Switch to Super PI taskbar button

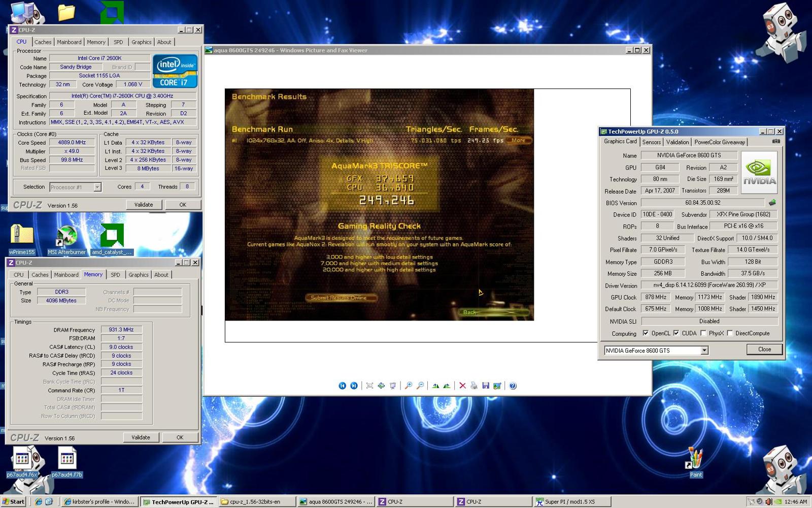coord(571,501)
